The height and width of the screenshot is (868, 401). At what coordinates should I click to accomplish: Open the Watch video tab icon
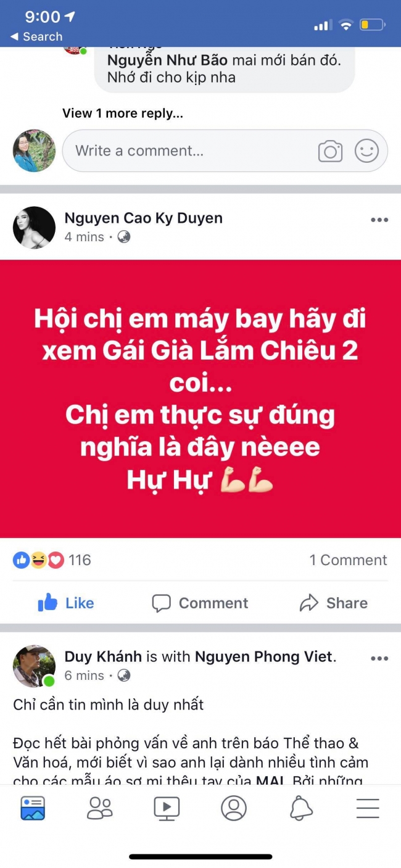[167, 808]
